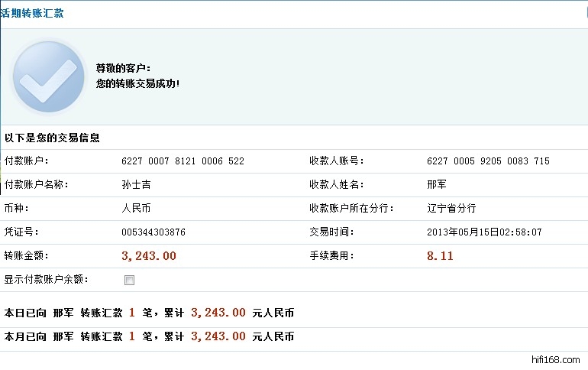
Task: Click the 人民币 currency value
Action: [x=136, y=208]
